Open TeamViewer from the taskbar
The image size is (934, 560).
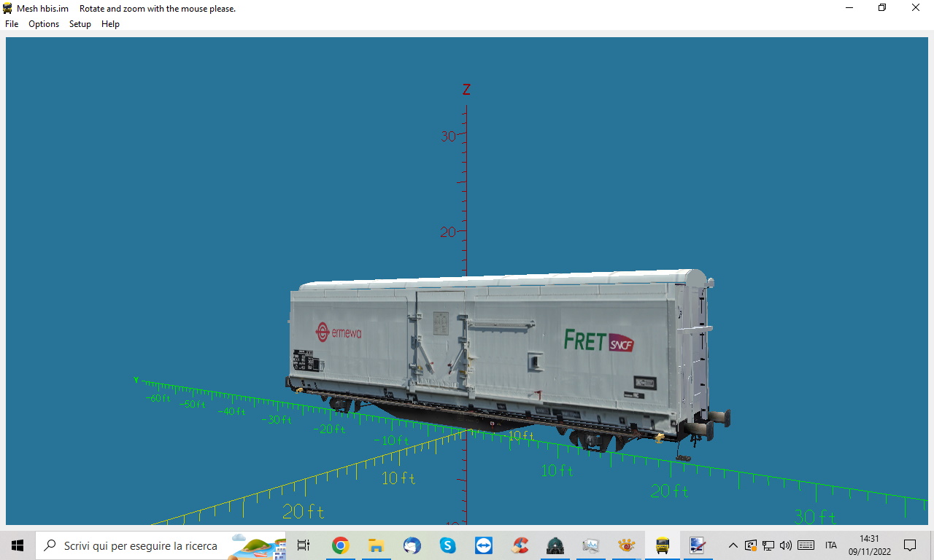(x=483, y=545)
